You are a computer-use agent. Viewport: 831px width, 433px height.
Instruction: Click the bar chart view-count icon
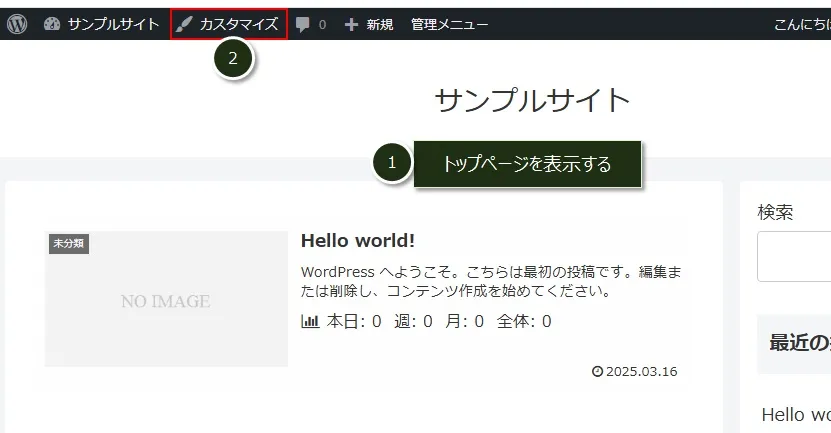point(310,321)
